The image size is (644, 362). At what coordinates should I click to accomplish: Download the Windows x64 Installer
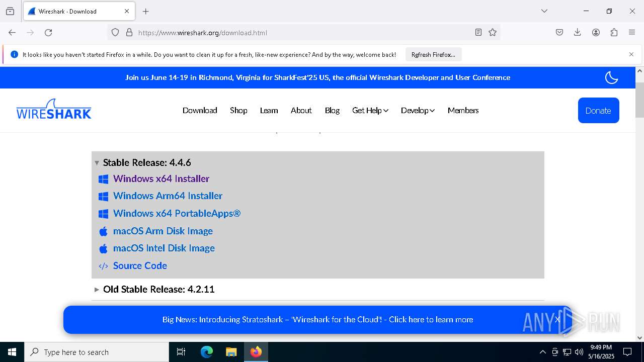(161, 178)
